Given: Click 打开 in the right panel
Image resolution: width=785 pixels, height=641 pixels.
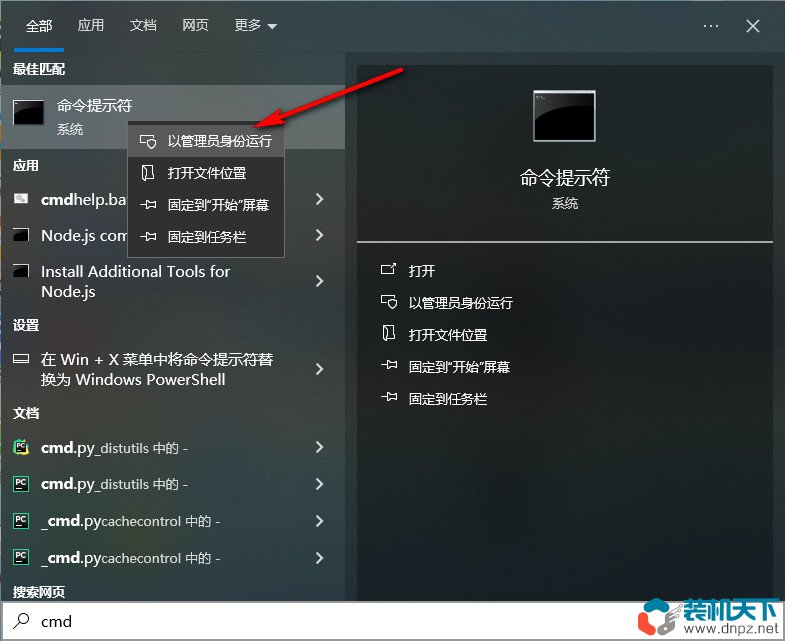Looking at the screenshot, I should [422, 270].
